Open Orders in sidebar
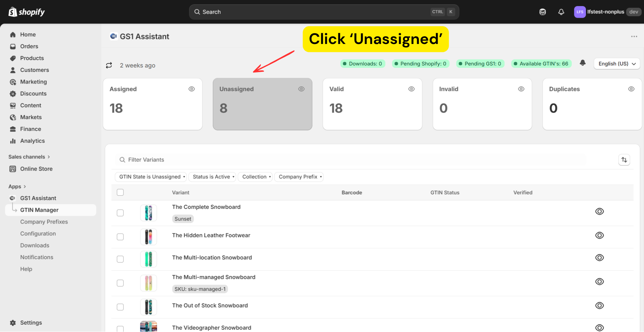 pos(29,46)
